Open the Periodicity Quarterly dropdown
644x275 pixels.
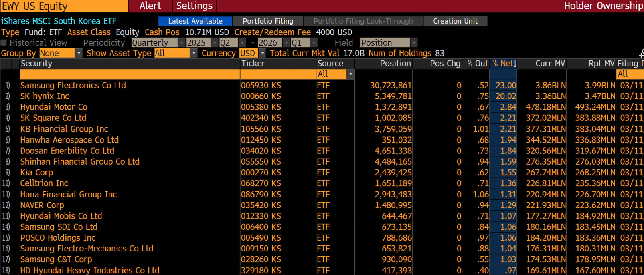click(181, 43)
